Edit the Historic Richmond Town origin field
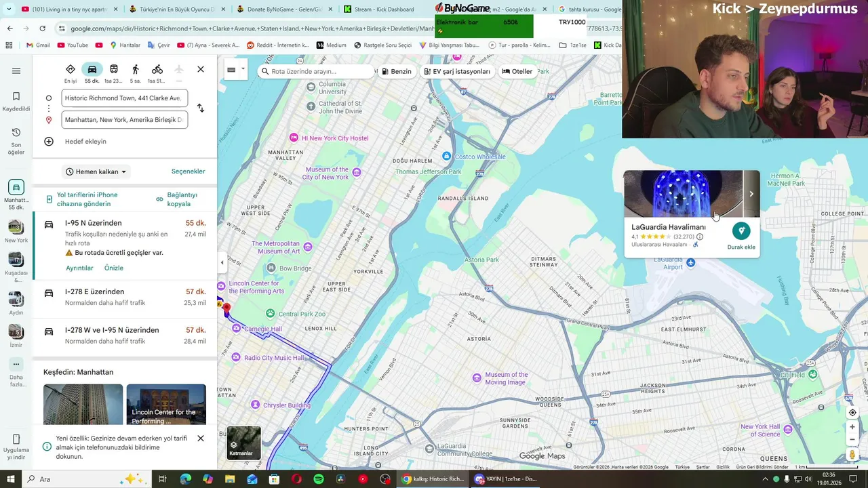This screenshot has width=868, height=488. coord(124,98)
